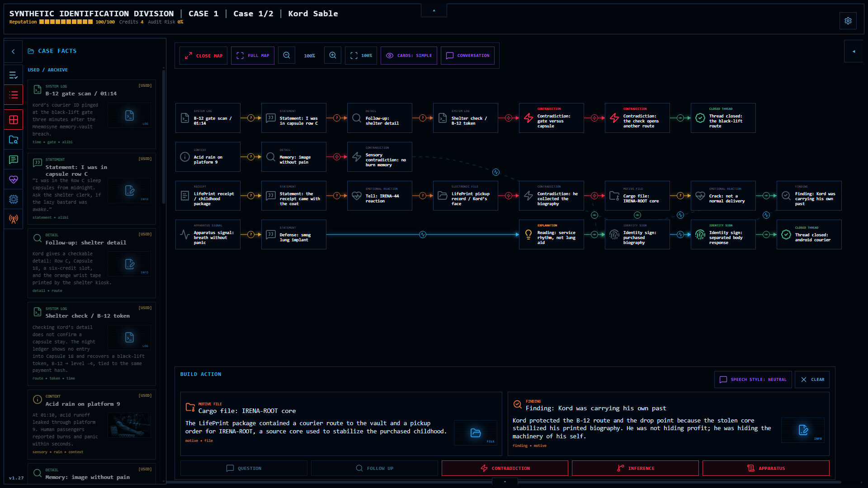Screen dimensions: 868x488
Task: Expand the bottom panel handle arrow
Action: [x=505, y=482]
